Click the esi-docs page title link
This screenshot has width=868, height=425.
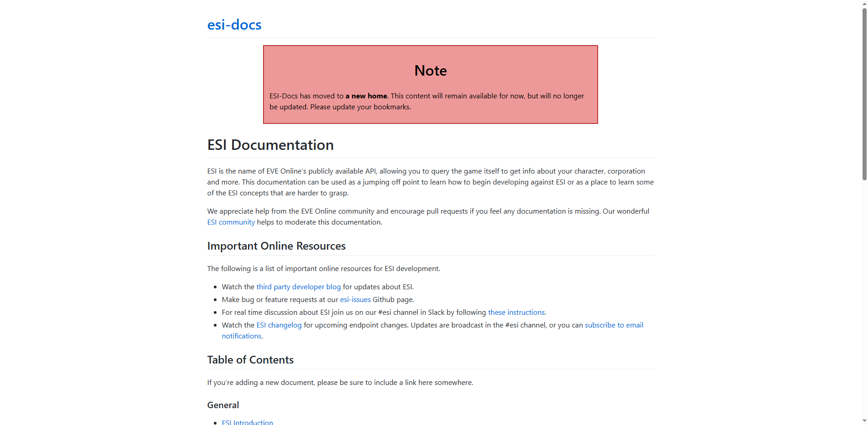pos(234,25)
